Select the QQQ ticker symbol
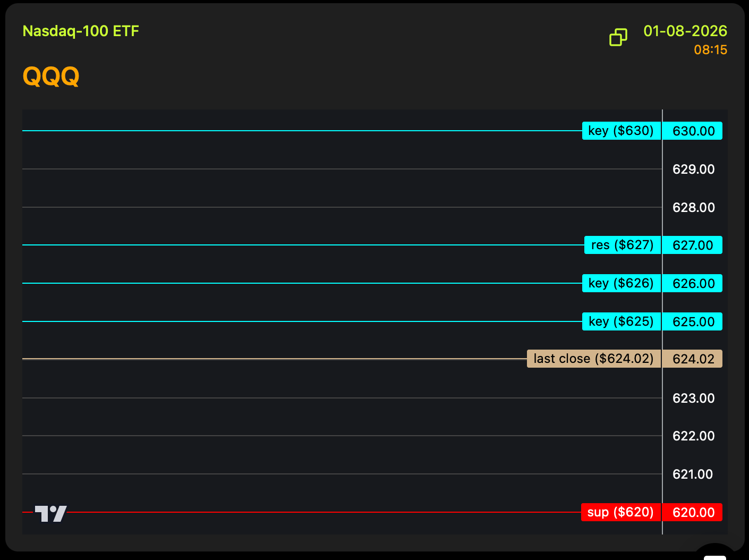 51,77
